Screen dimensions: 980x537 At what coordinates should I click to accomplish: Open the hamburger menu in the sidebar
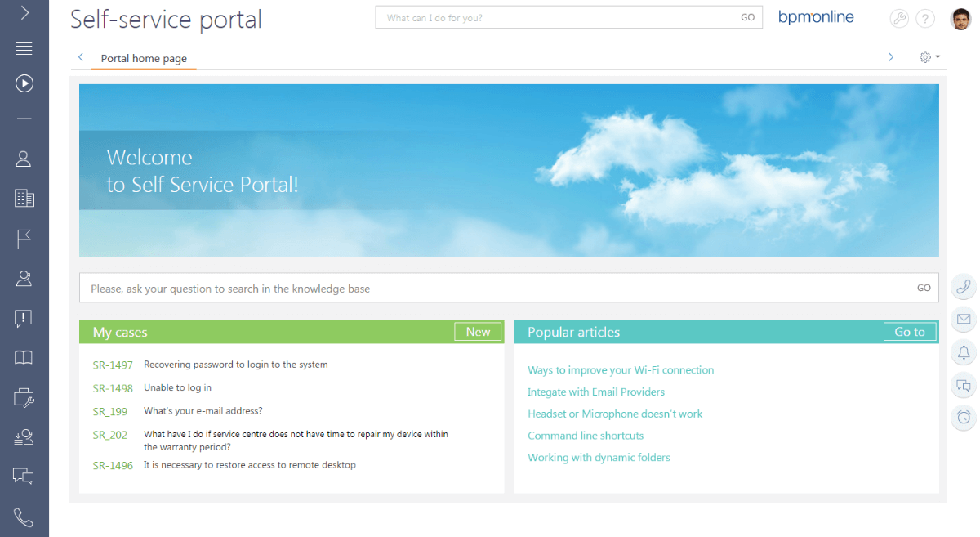(x=24, y=47)
